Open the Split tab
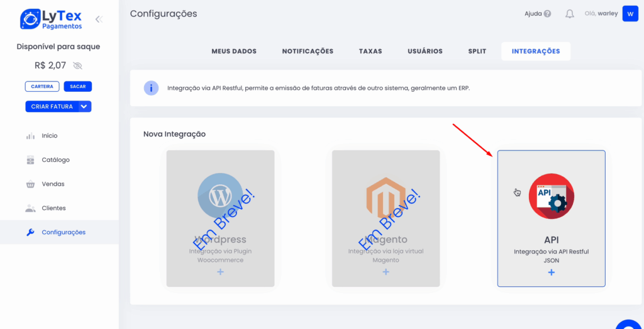The width and height of the screenshot is (644, 329). (477, 52)
